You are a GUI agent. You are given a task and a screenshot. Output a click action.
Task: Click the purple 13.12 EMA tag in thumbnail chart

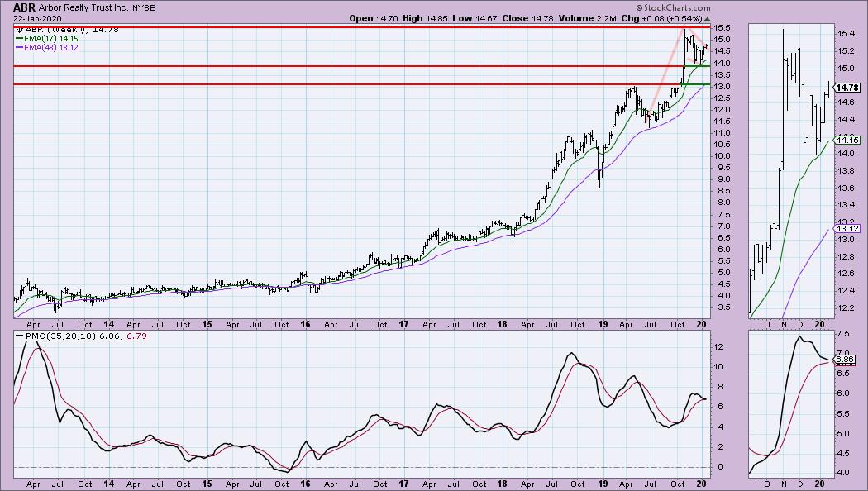[847, 229]
